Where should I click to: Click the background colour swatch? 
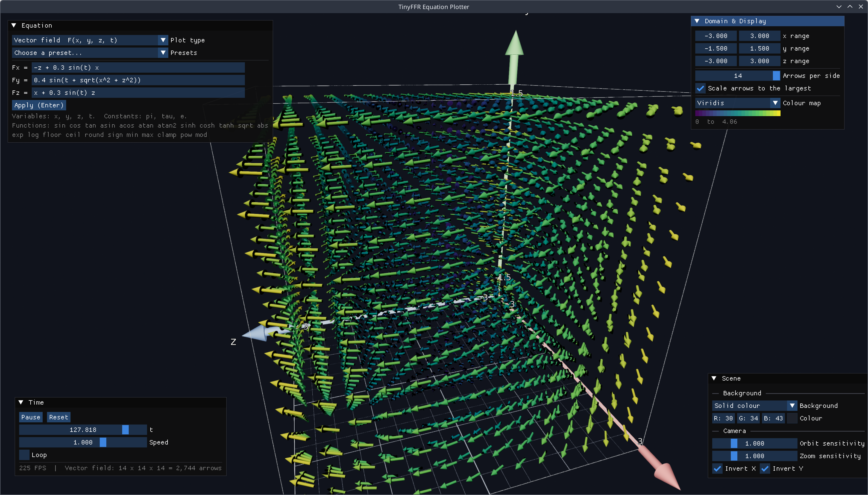pos(792,418)
